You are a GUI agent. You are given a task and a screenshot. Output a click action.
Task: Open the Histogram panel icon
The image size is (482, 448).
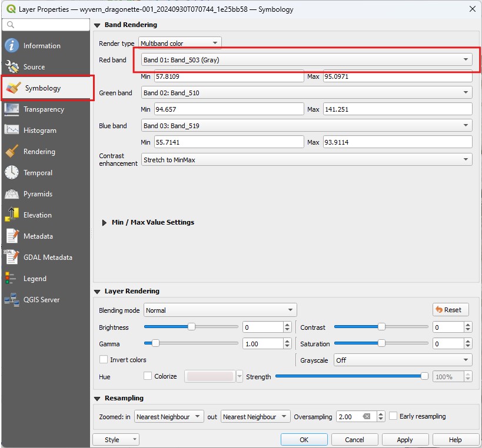tap(12, 131)
